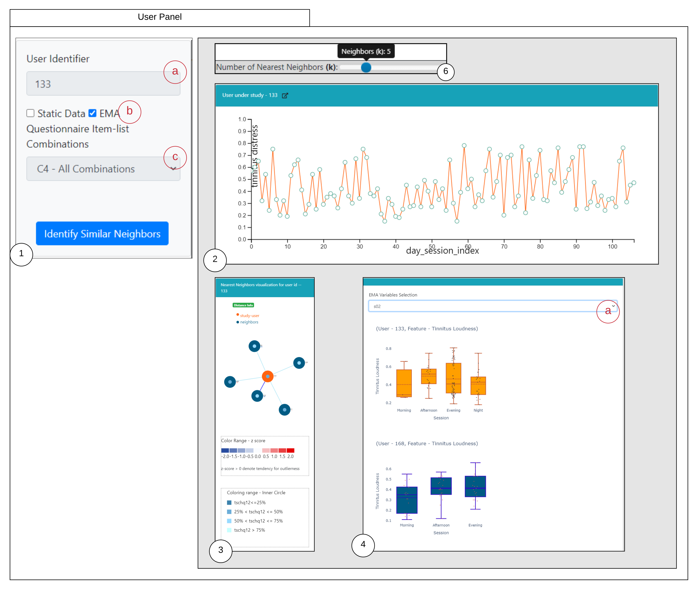
Task: Select neighbor node 168 in graph
Action: 230,382
